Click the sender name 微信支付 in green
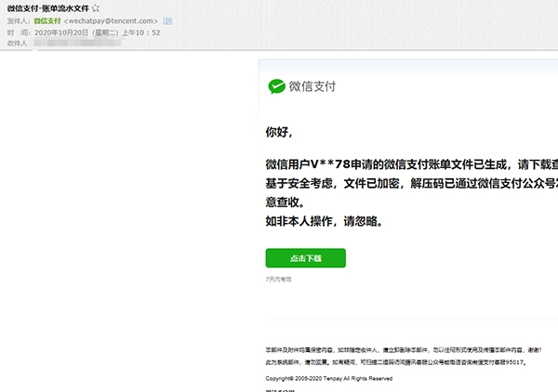Screen dimensions: 558x392 [46, 20]
